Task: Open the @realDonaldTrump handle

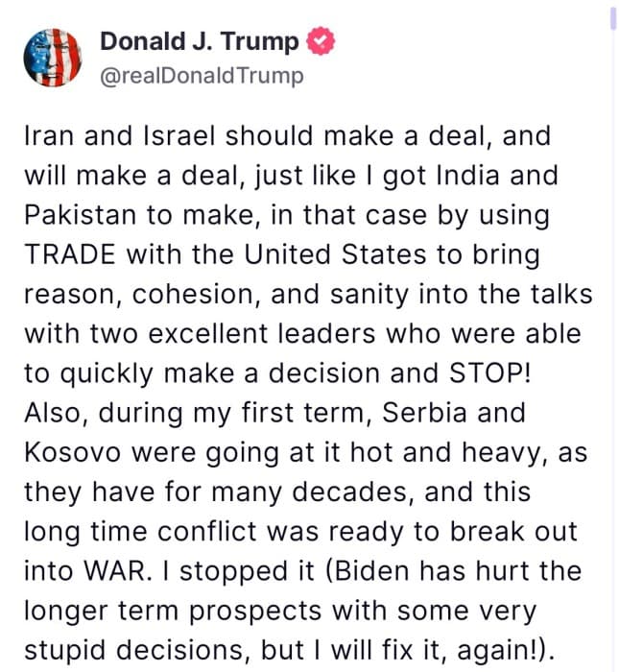Action: (x=202, y=76)
